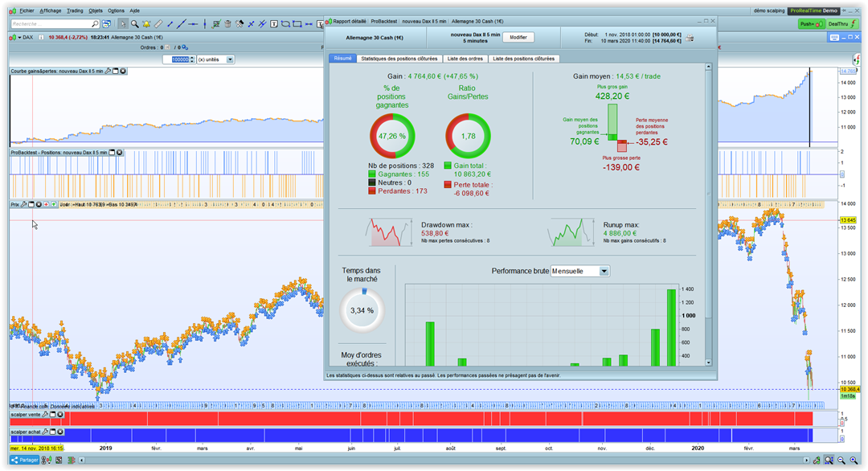
Task: Click the Perdantes : 173 label
Action: tap(403, 191)
